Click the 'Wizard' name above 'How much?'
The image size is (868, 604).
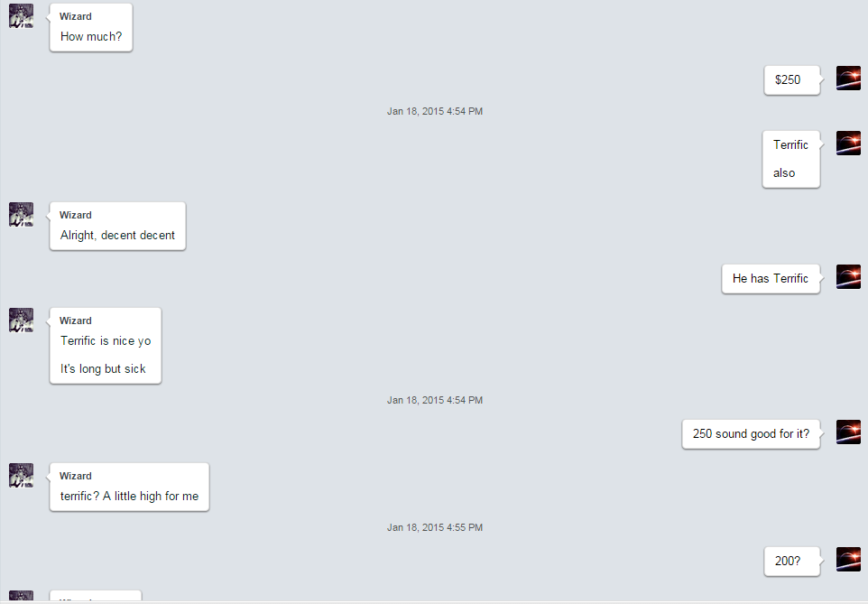(x=75, y=16)
